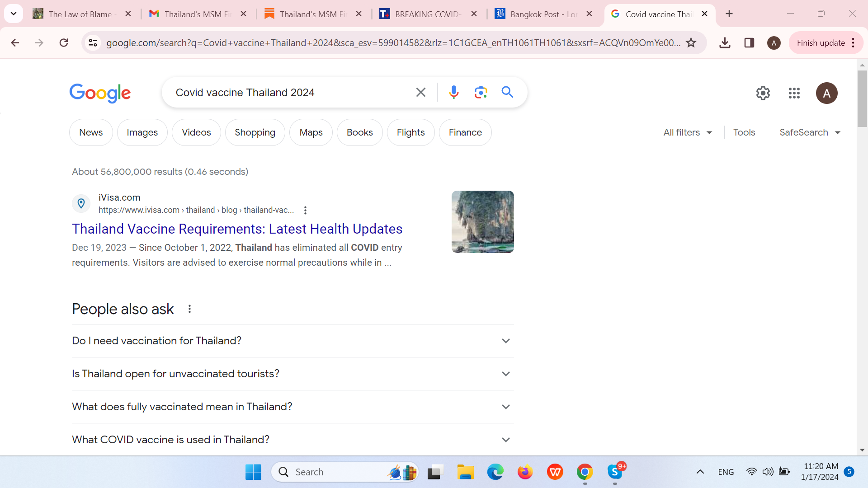Open the SafeSearch dropdown
The height and width of the screenshot is (488, 868).
pos(810,132)
